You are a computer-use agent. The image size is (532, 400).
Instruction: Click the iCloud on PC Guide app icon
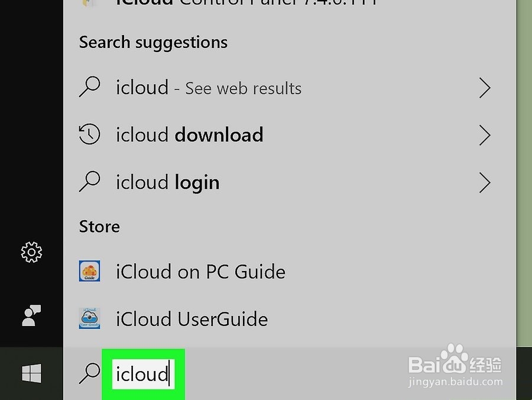89,272
